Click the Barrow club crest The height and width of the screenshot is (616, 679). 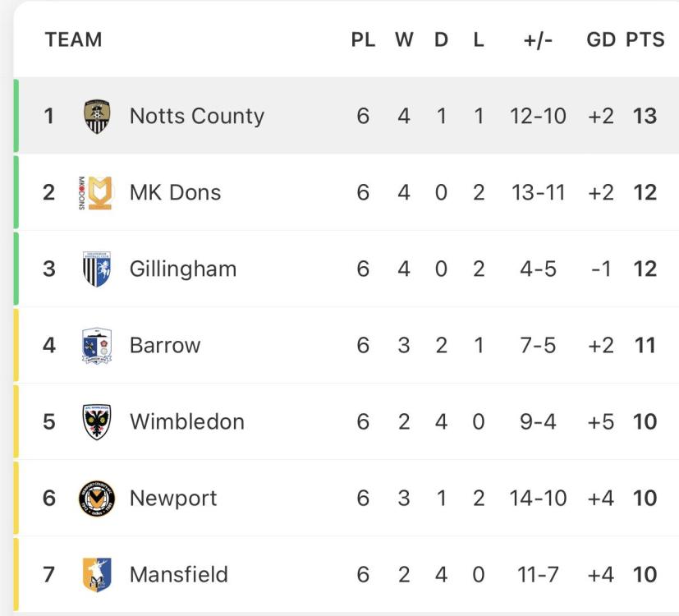pyautogui.click(x=97, y=345)
